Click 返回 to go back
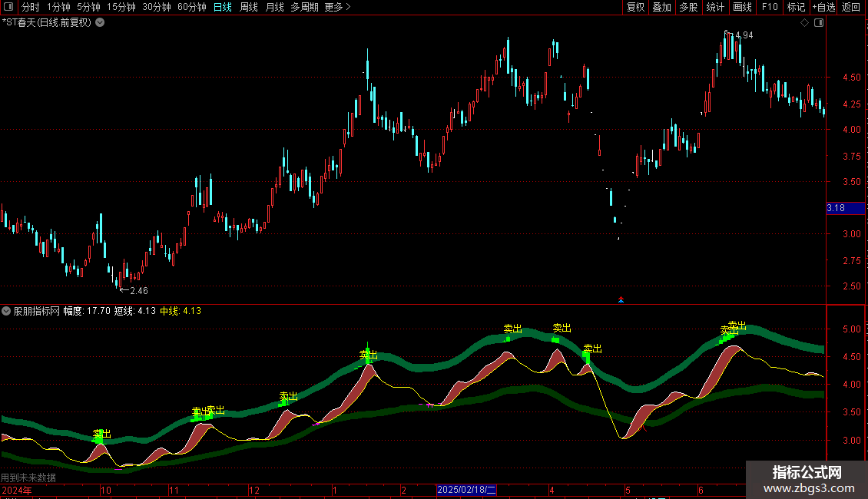Screen dimensions: 868x499 (851, 7)
